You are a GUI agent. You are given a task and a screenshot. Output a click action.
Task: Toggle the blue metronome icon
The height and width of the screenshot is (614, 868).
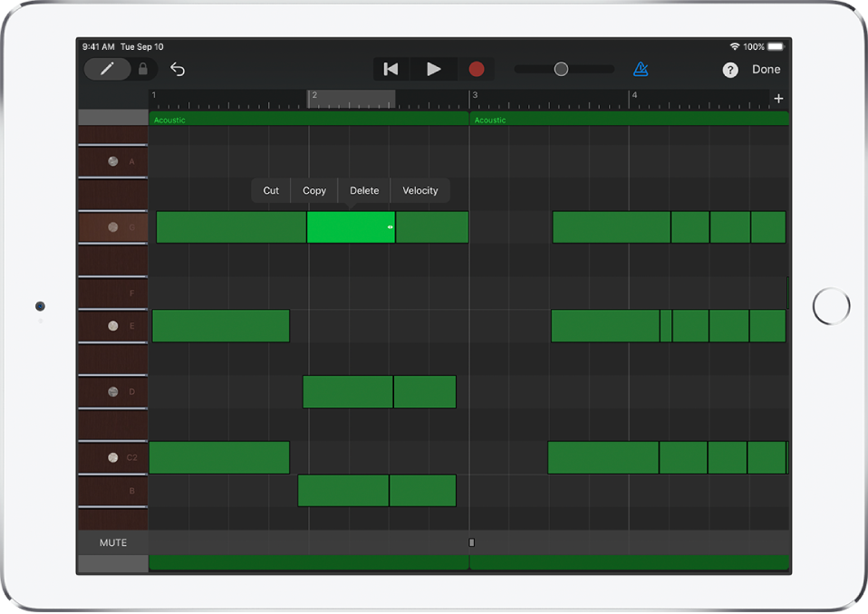tap(641, 70)
